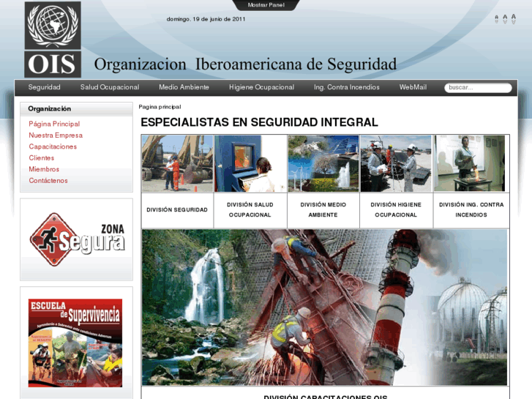
Task: Click the División Ing. Contra Incendios label
Action: click(471, 210)
